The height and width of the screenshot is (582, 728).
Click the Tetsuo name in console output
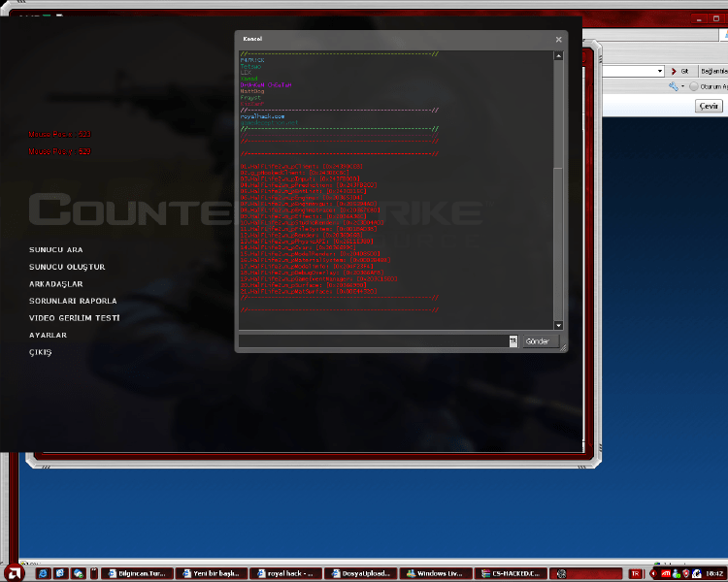pyautogui.click(x=250, y=66)
